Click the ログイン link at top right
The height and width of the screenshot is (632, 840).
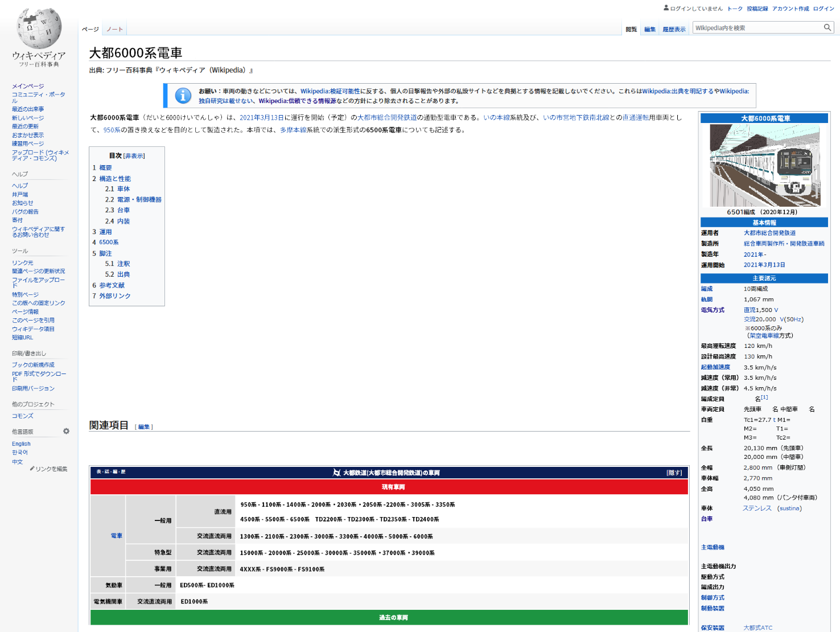[x=823, y=9]
